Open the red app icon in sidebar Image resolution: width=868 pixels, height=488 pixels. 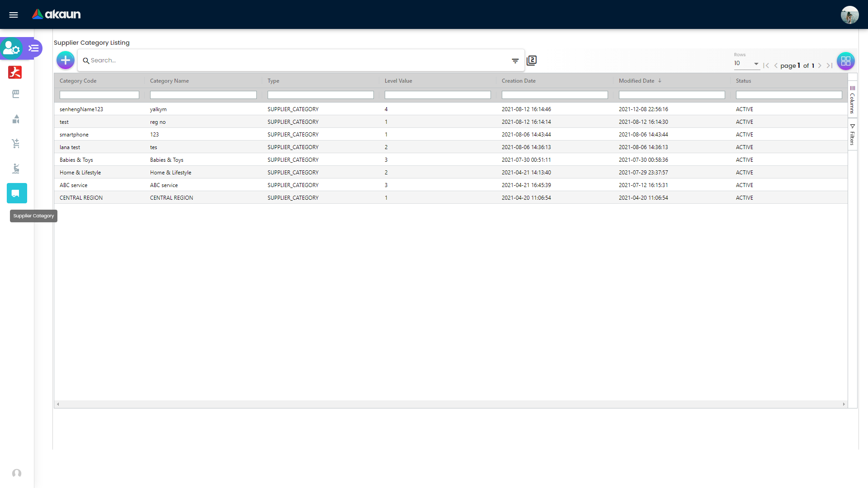(x=15, y=72)
